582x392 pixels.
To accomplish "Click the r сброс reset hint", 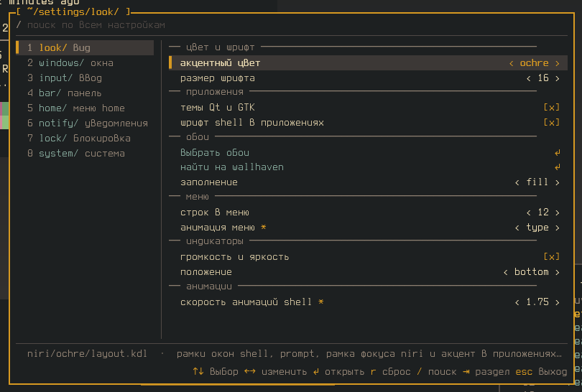I will [x=391, y=372].
